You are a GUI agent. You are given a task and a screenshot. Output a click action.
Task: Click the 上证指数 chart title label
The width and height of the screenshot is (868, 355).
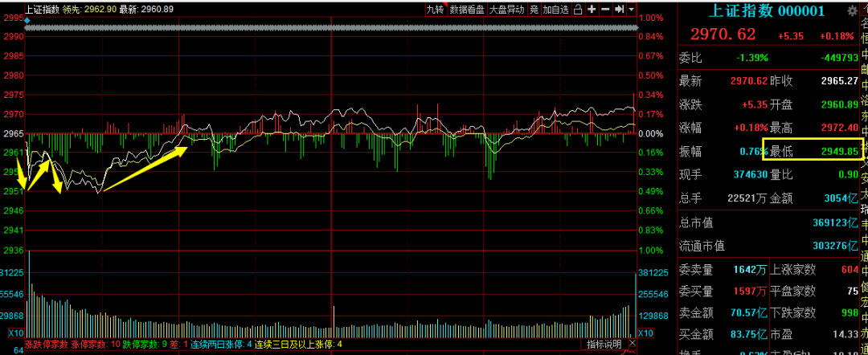point(43,9)
